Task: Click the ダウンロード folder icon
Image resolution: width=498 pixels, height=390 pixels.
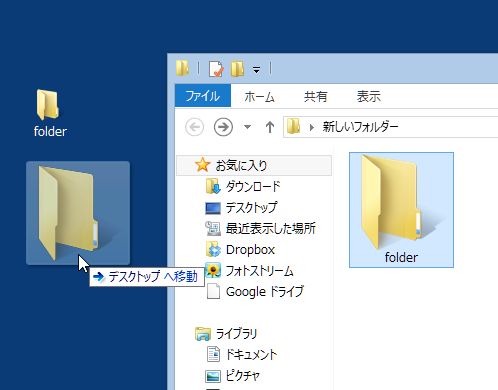Action: [x=213, y=186]
